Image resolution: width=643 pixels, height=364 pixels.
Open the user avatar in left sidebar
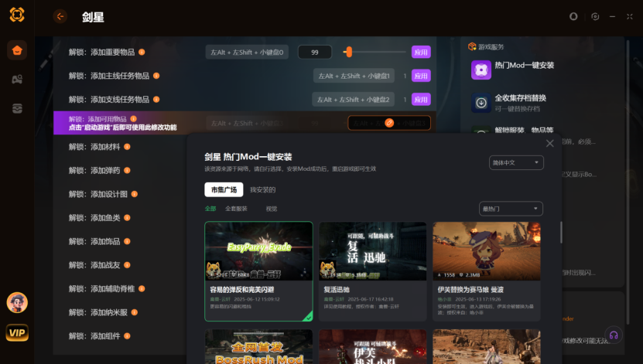tap(16, 302)
